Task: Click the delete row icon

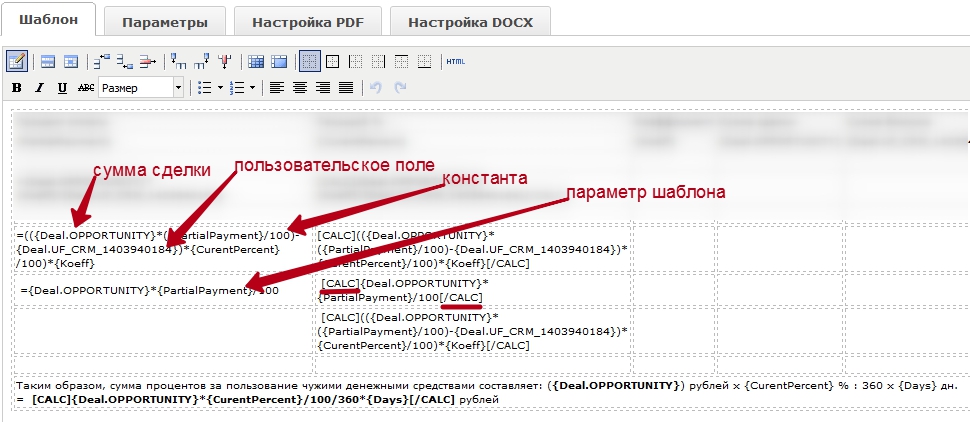Action: tap(147, 61)
